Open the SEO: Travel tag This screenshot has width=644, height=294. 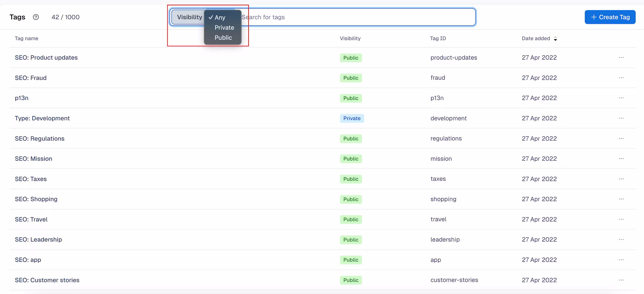pos(31,219)
